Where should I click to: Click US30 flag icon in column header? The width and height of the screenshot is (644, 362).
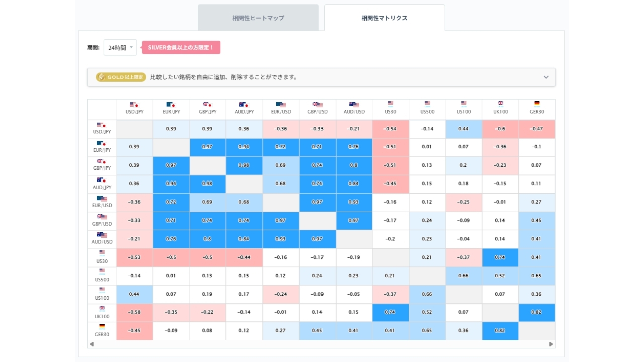tap(390, 104)
